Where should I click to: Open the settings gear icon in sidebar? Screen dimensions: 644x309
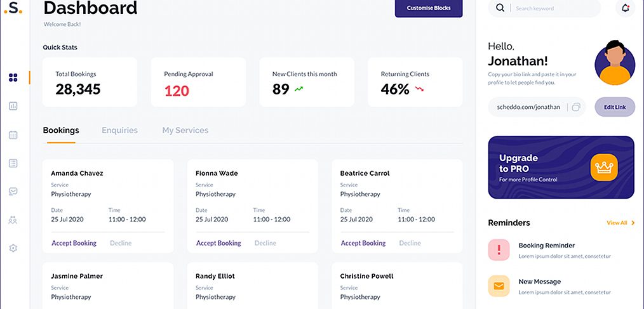13,248
